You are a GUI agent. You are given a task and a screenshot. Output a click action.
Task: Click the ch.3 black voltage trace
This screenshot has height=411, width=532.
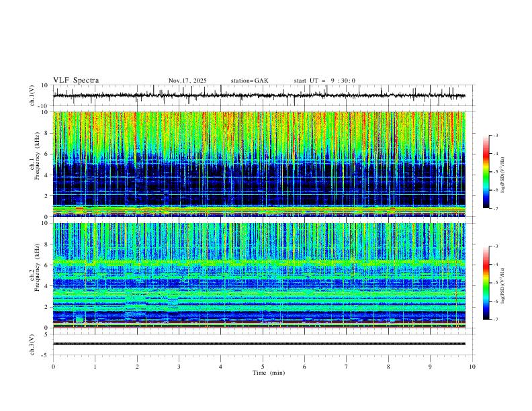point(259,344)
